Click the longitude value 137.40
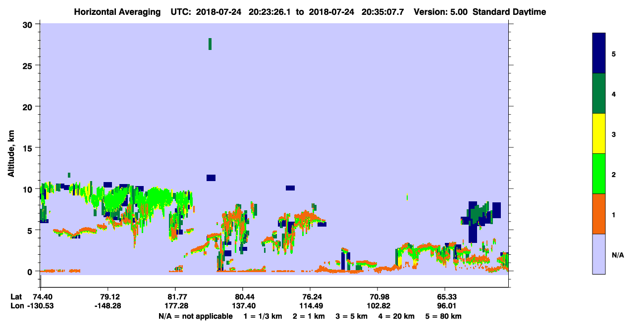The height and width of the screenshot is (330, 644). click(x=243, y=306)
